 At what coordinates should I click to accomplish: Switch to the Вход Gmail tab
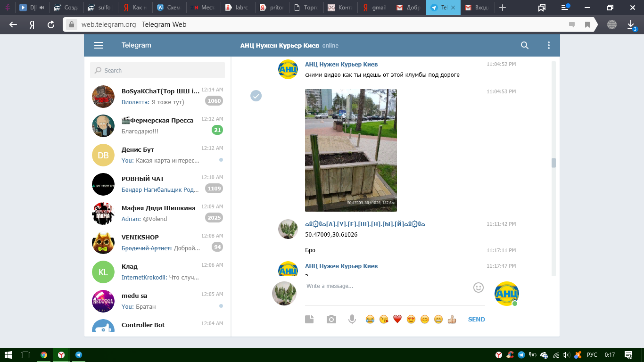click(477, 8)
